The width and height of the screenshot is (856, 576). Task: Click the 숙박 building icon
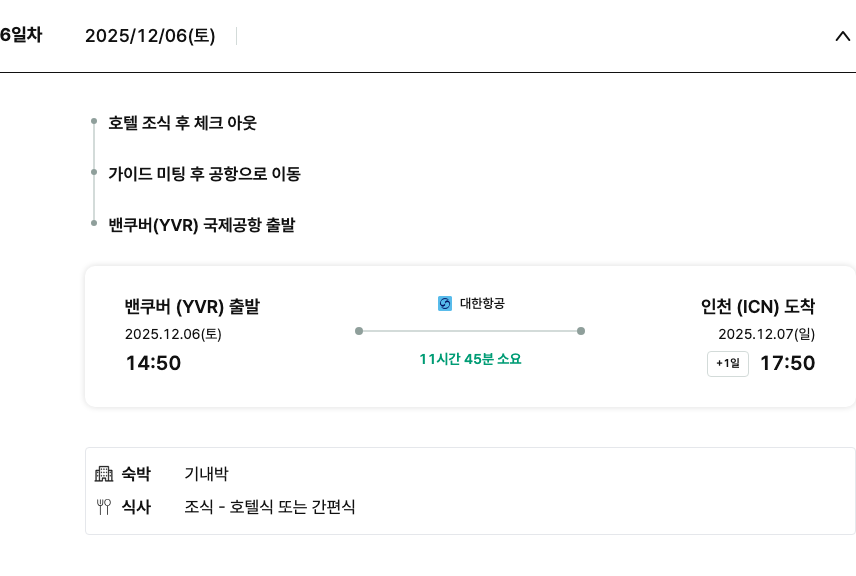(x=103, y=474)
